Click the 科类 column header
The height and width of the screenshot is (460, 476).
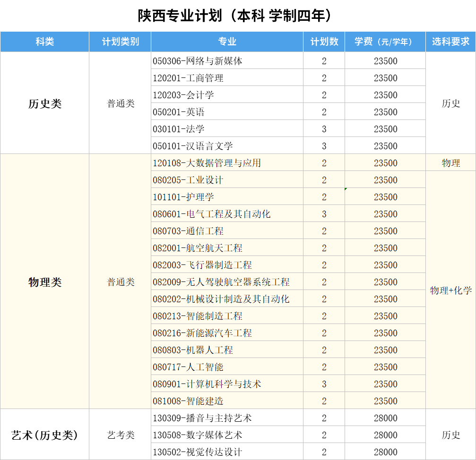point(45,42)
